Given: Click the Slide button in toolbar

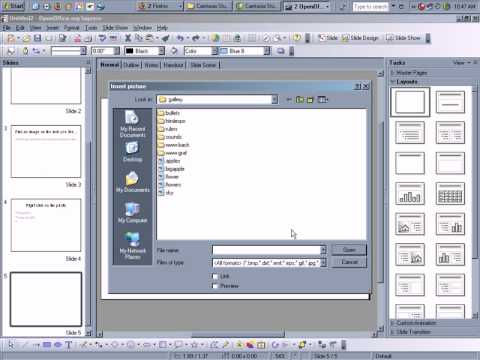Looking at the screenshot, I should point(328,38).
